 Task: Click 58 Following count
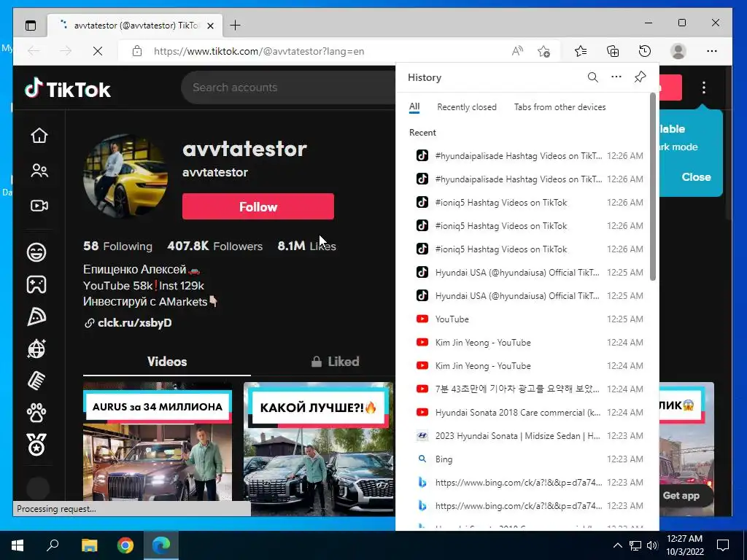coord(117,246)
